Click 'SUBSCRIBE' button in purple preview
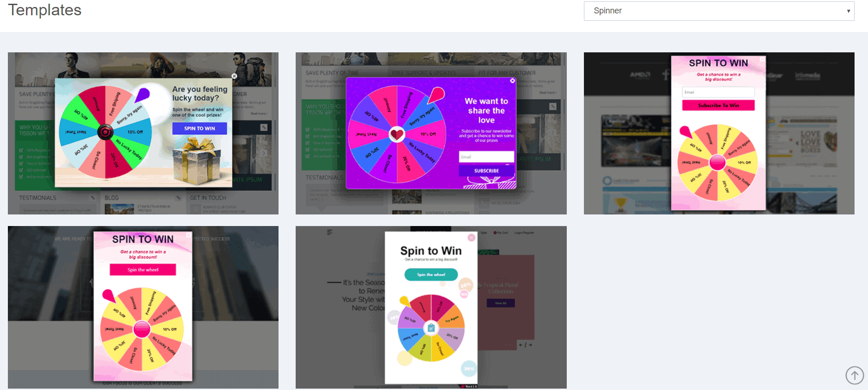The image size is (868, 390). tap(487, 171)
